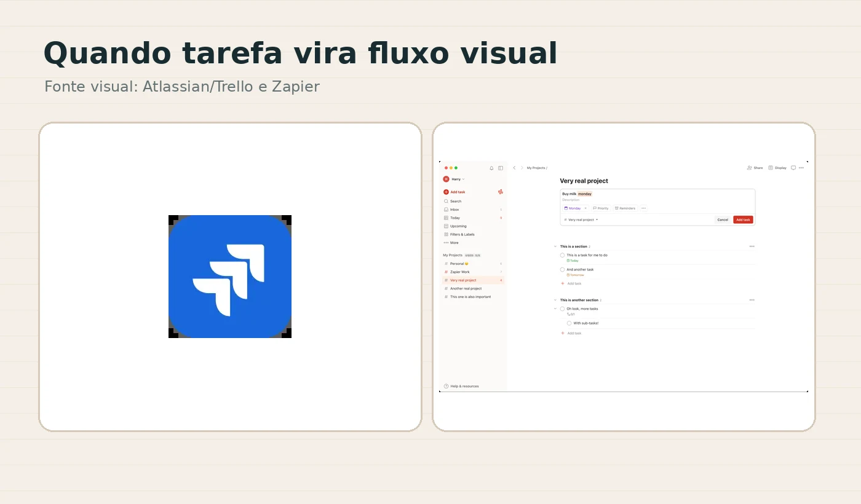Viewport: 861px width, 504px height.
Task: Click the My Projects sidebar header
Action: click(453, 255)
